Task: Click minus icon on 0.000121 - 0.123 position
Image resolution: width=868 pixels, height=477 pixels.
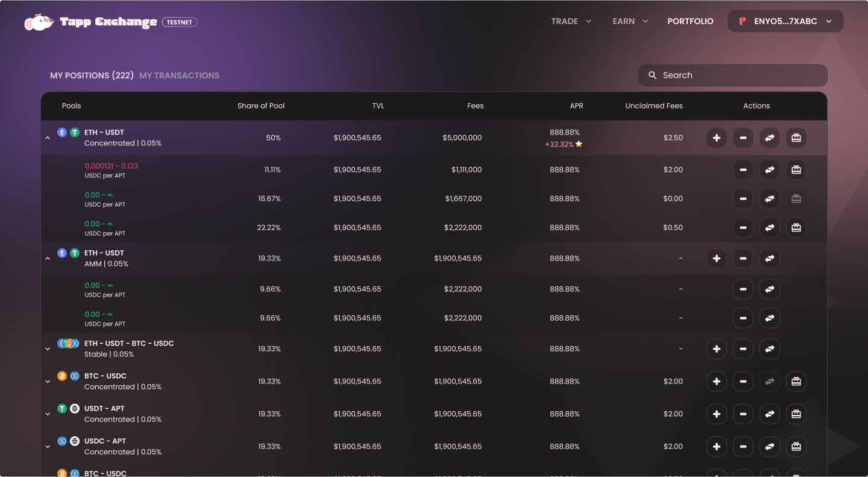Action: point(743,170)
